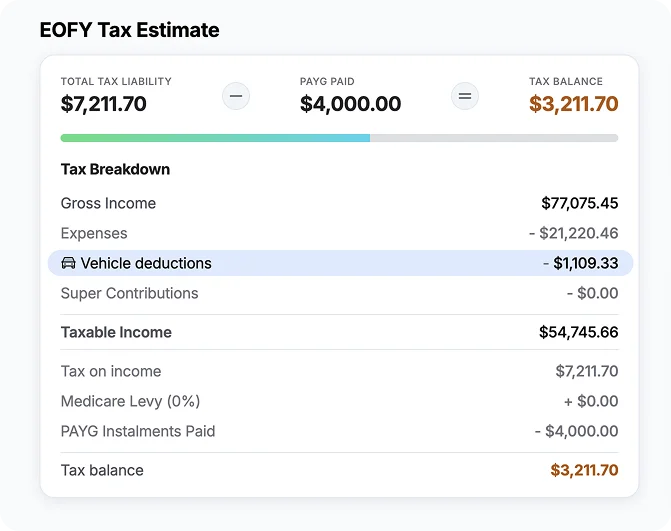Click the Gross Income value $77,075.45

(x=579, y=203)
